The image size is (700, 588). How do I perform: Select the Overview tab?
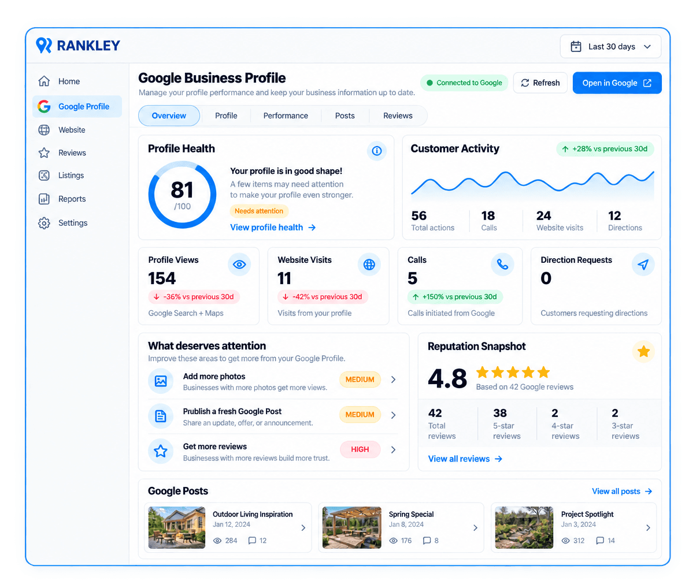pyautogui.click(x=169, y=116)
